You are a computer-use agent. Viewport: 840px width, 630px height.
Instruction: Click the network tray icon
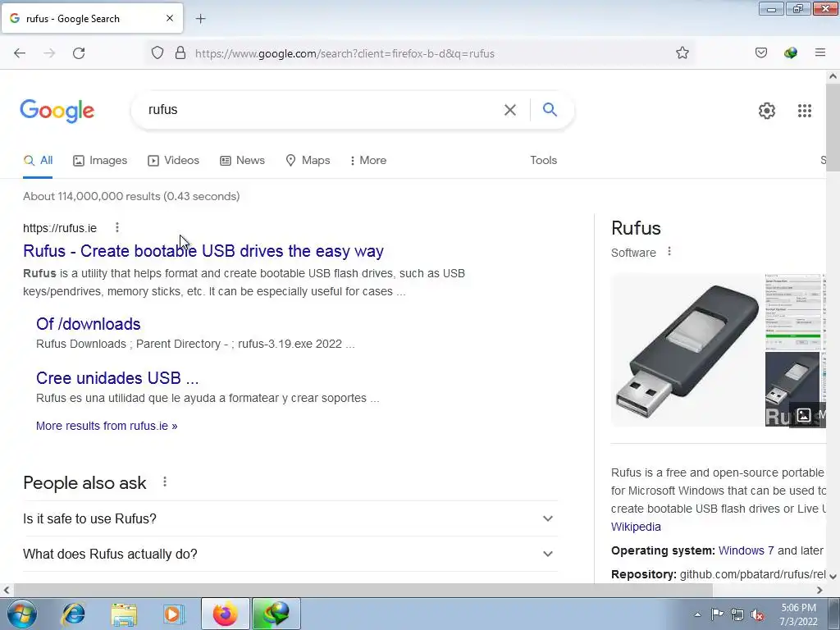coord(737,614)
